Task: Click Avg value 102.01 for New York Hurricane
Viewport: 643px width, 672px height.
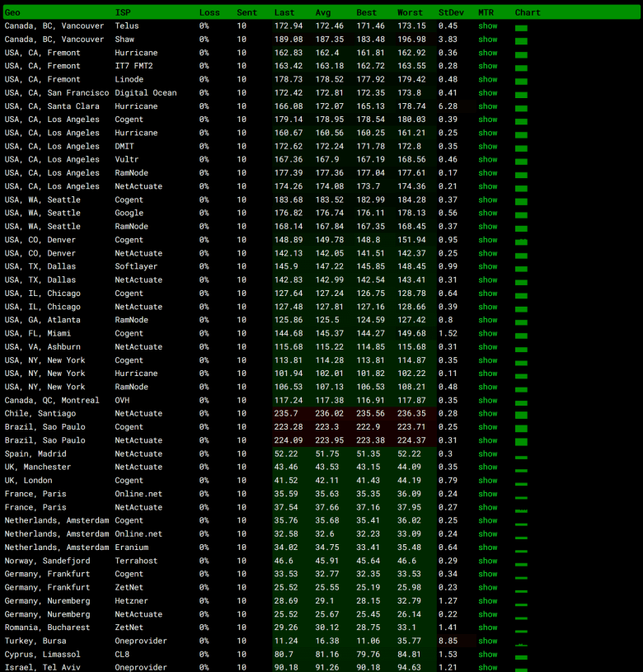Action: coord(329,374)
